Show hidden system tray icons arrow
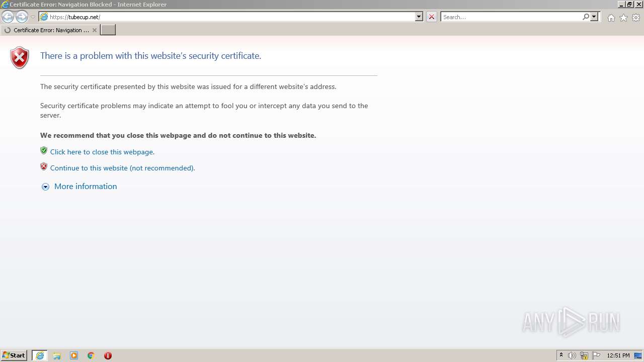This screenshot has height=362, width=644. pyautogui.click(x=561, y=355)
